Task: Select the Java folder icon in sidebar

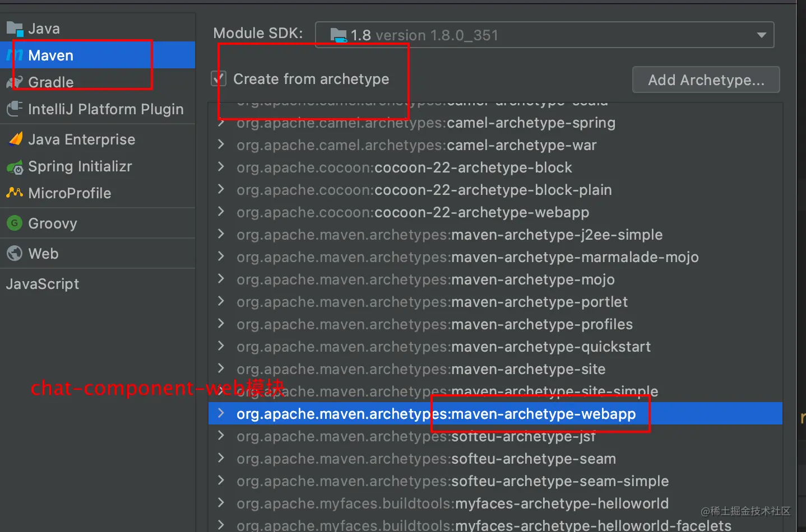Action: 15,28
